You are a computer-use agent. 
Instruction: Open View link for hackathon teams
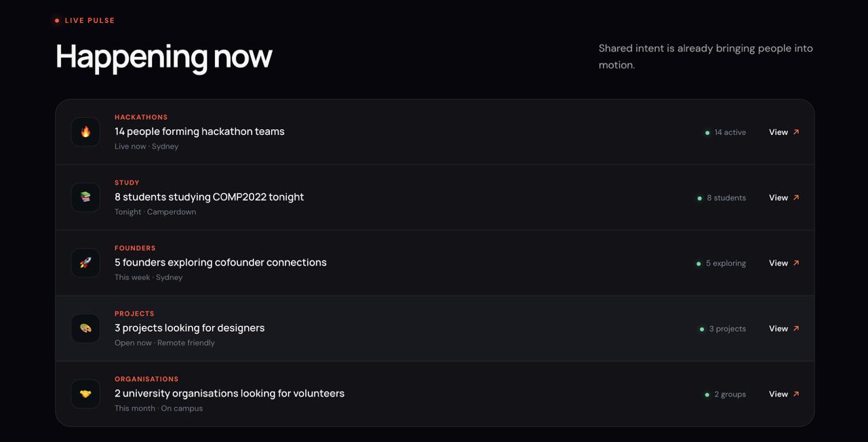click(x=784, y=132)
